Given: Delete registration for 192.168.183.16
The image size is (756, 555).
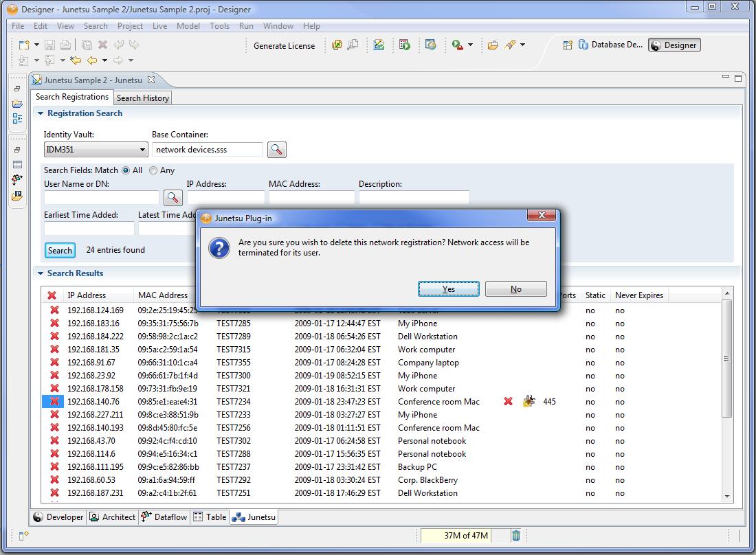Looking at the screenshot, I should click(54, 324).
